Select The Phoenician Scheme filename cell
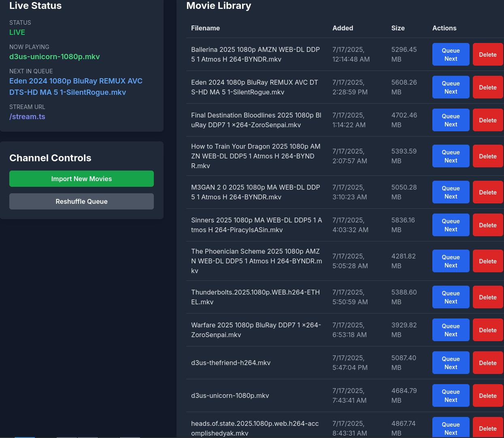 (257, 261)
